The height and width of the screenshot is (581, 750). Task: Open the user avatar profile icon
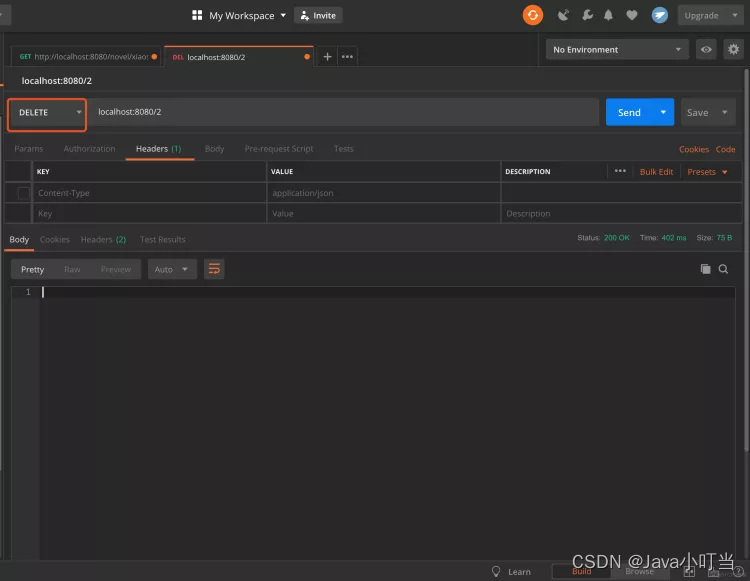(x=660, y=15)
